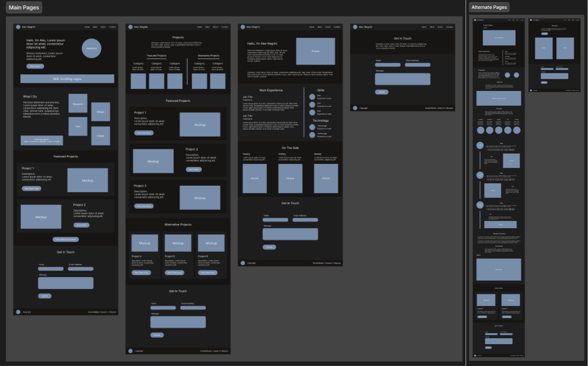Select the Solution Display Mockup on the case study page
The height and width of the screenshot is (366, 588).
pyautogui.click(x=499, y=98)
